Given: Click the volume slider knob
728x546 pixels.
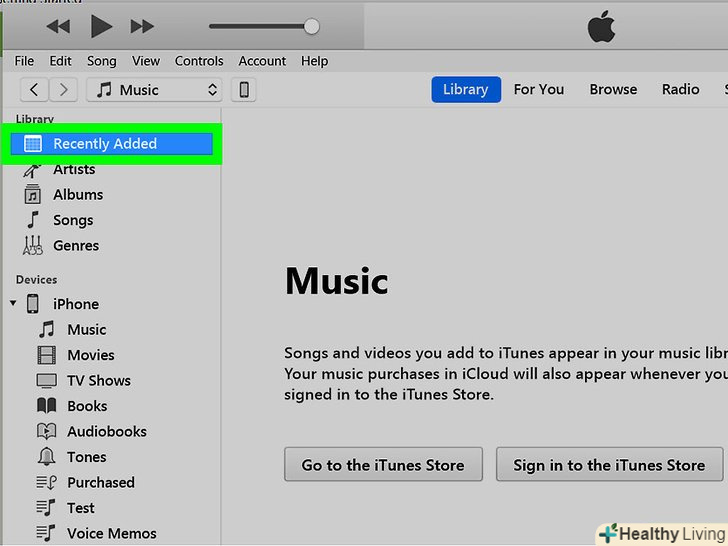Looking at the screenshot, I should (x=312, y=26).
